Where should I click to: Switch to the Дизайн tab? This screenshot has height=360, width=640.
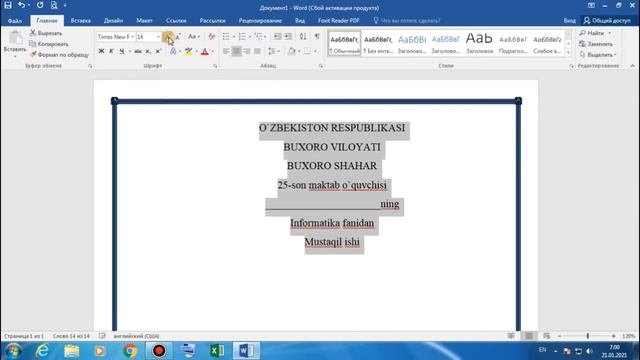[113, 20]
